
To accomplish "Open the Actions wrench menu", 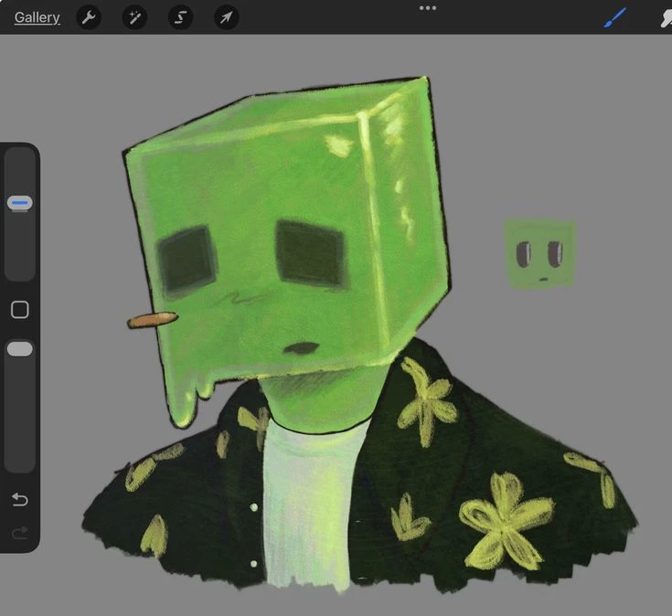I will [89, 17].
